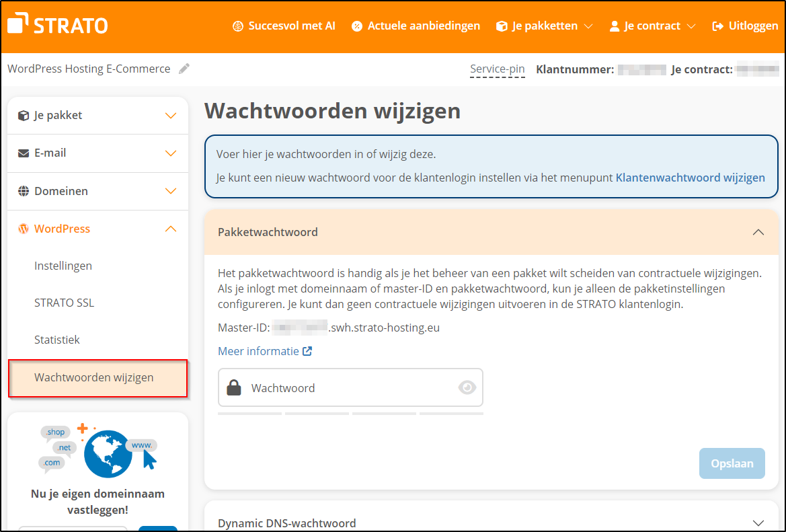Click the package icon next to Je pakket
Screen dimensions: 786x532
pyautogui.click(x=22, y=114)
